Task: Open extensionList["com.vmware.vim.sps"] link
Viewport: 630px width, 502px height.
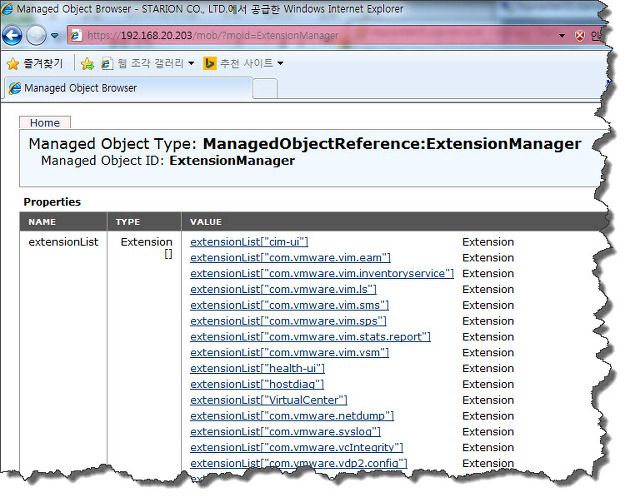Action: (288, 321)
